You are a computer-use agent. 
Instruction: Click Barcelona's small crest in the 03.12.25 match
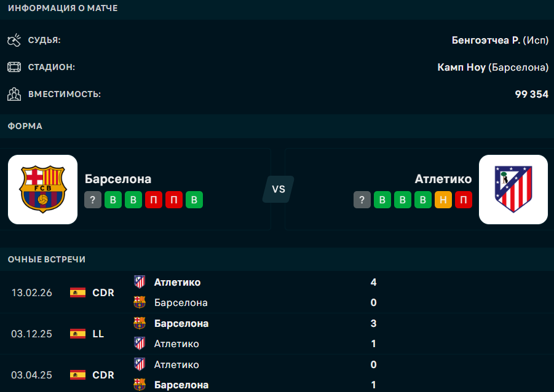[140, 323]
